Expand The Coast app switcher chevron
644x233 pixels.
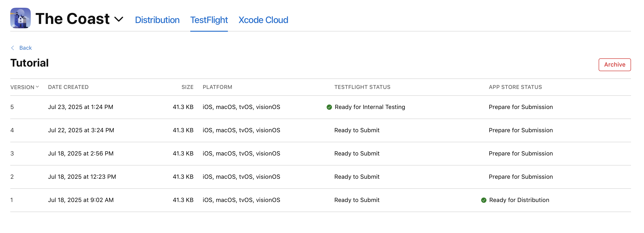[x=119, y=19]
